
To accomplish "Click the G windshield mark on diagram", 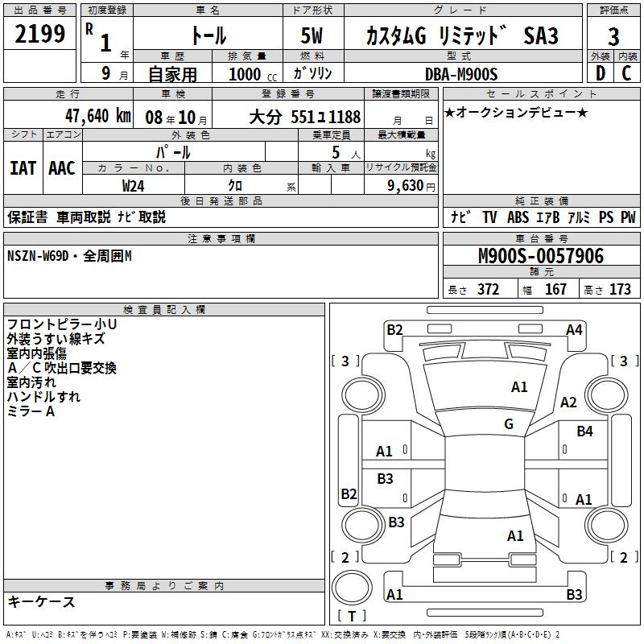I will click(x=509, y=424).
